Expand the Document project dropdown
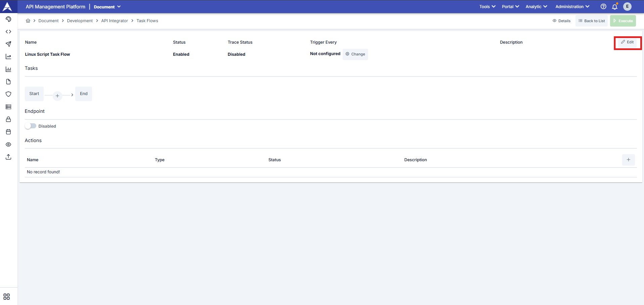The height and width of the screenshot is (305, 644). click(107, 7)
